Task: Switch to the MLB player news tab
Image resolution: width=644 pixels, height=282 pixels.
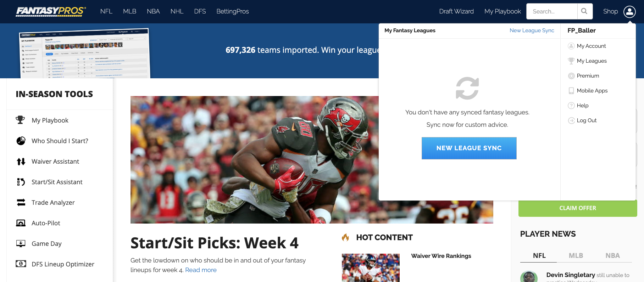Action: click(576, 255)
